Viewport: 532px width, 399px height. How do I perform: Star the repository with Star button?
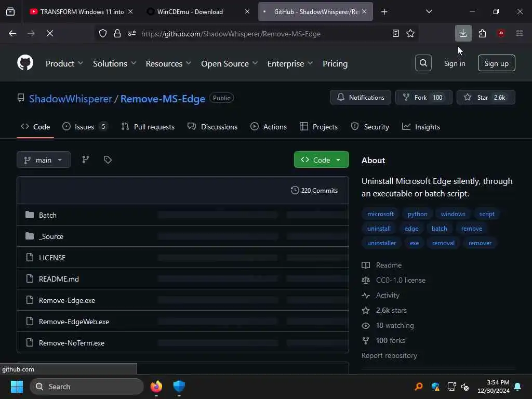tap(486, 97)
